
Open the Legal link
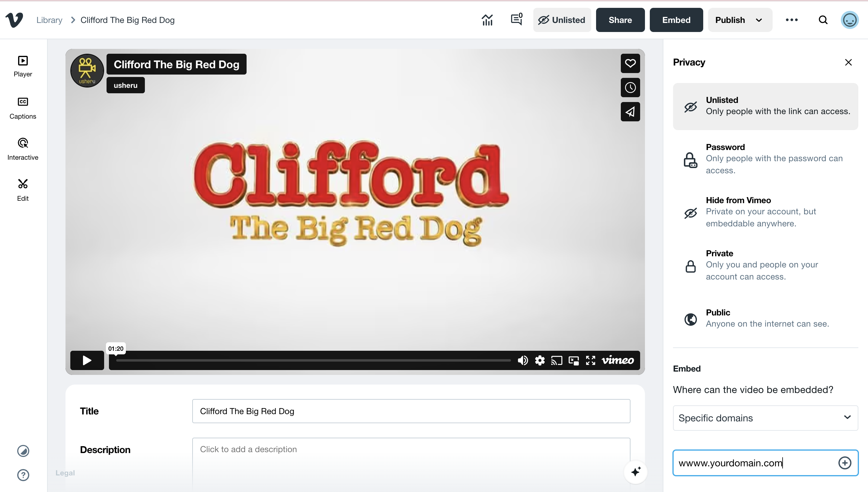pos(65,473)
